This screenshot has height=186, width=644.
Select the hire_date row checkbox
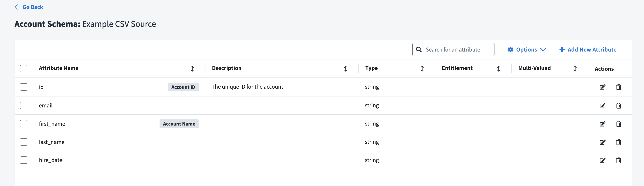pos(24,160)
